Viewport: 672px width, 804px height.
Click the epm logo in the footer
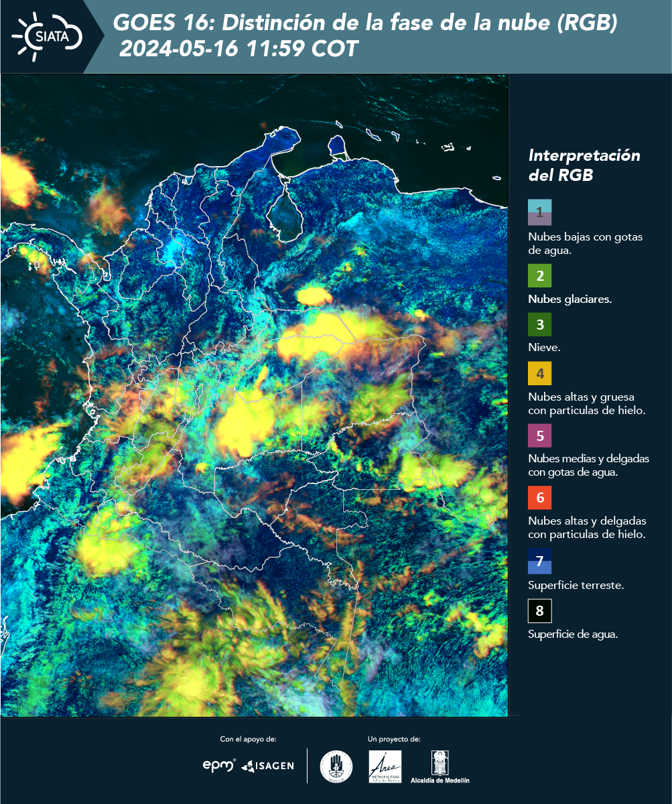220,765
